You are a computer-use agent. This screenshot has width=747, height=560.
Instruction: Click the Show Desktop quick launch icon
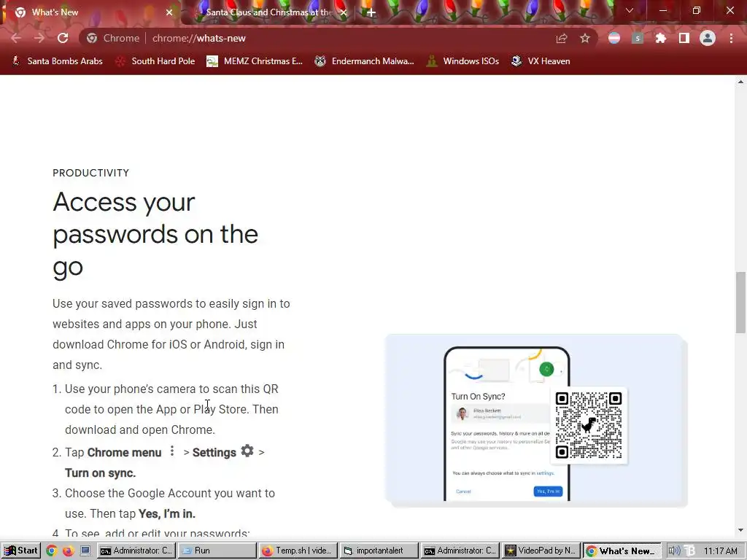85,551
